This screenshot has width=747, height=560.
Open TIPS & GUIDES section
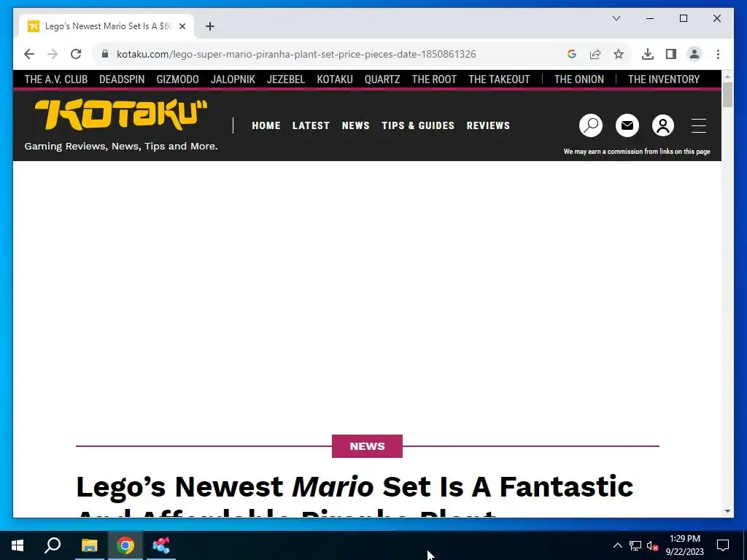click(x=418, y=125)
